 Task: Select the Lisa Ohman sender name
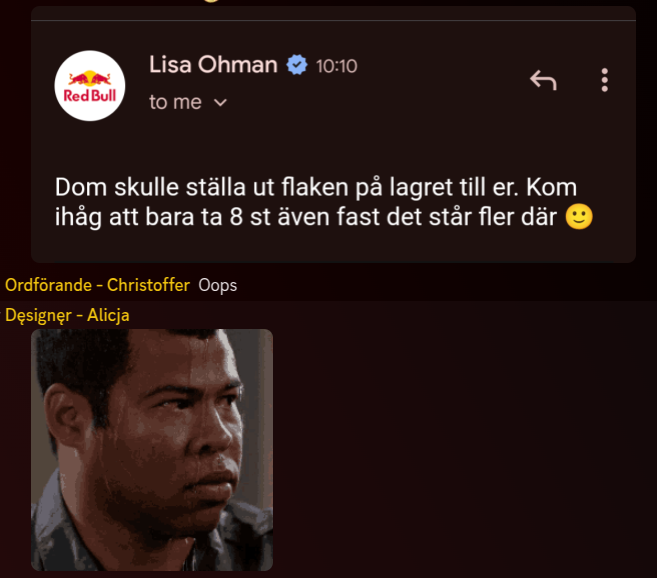tap(213, 65)
